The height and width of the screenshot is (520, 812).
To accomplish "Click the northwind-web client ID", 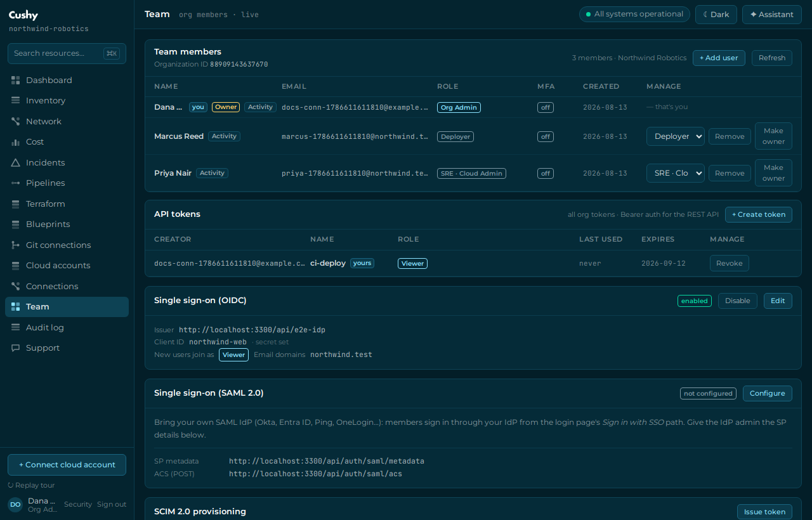I will [218, 342].
